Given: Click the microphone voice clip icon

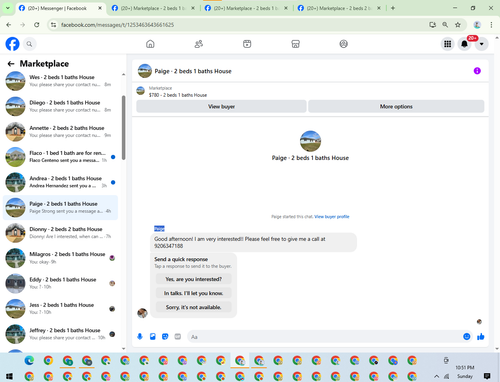Looking at the screenshot, I should point(140,337).
